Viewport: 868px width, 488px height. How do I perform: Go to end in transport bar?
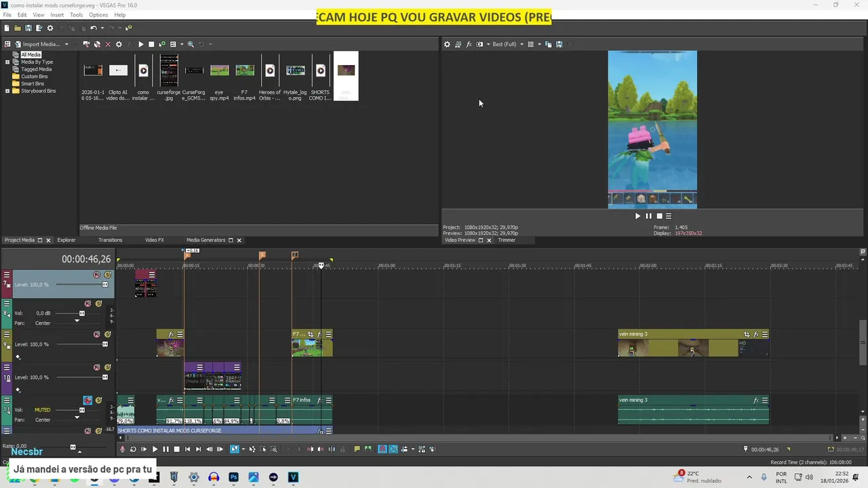coord(198,449)
